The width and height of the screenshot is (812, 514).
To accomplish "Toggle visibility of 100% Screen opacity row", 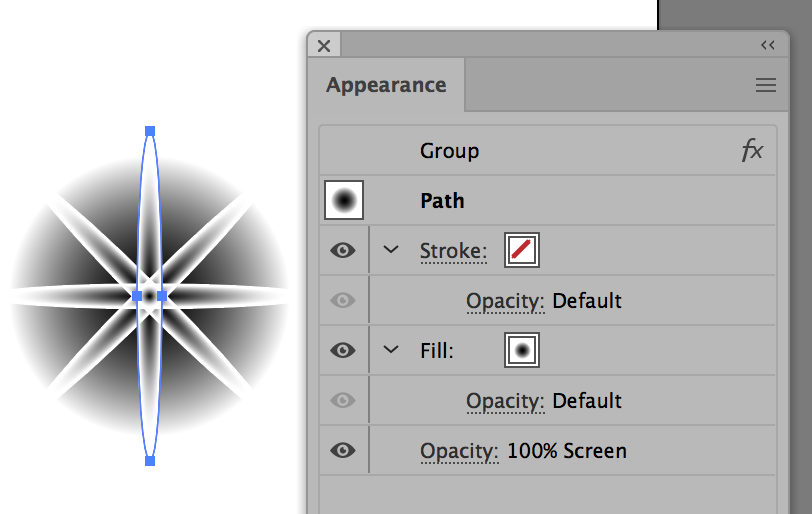I will [343, 450].
